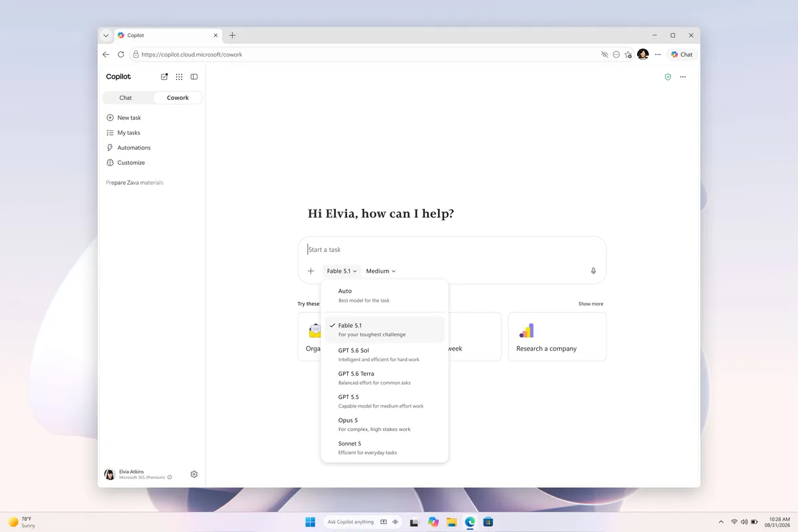Open settings gear next to Elvia Atkins
The width and height of the screenshot is (798, 532).
click(194, 474)
